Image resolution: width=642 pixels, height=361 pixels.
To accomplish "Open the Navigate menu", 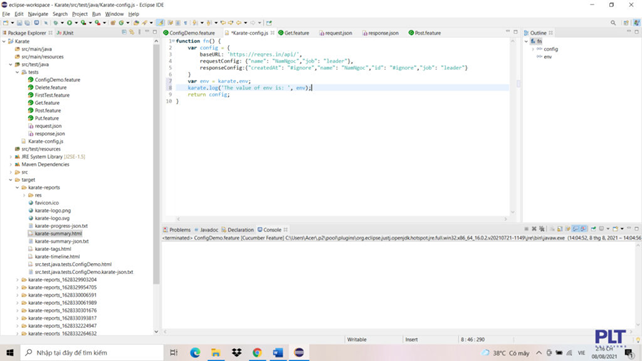I will tap(38, 14).
